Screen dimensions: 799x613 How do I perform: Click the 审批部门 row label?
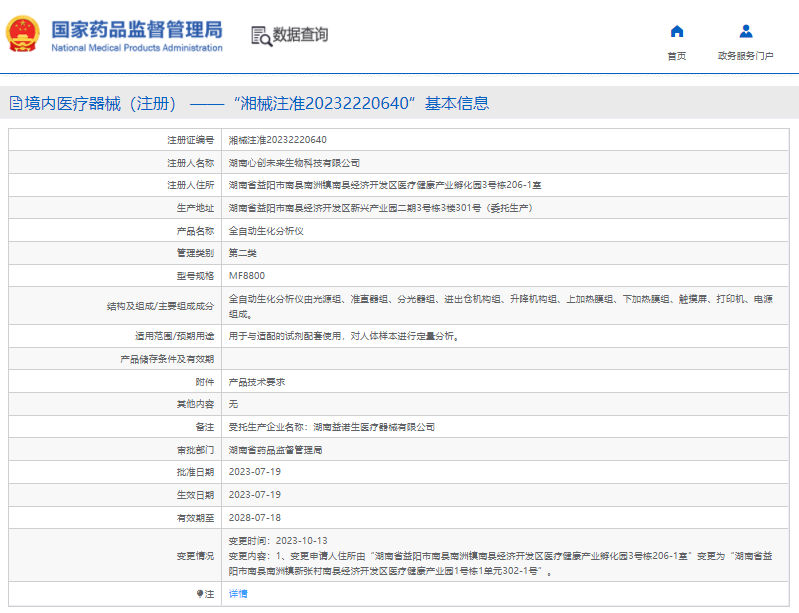point(196,450)
